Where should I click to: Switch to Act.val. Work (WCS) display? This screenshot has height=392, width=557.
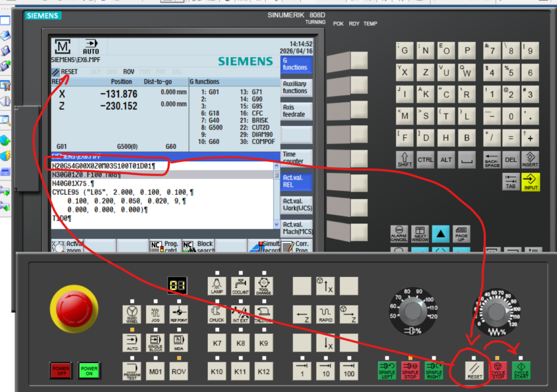296,204
